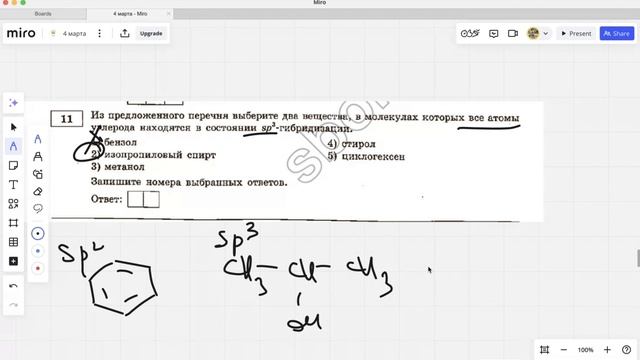Viewport: 640px width, 360px height.
Task: Choose the highlighter in pen submenu
Action: pos(38,156)
